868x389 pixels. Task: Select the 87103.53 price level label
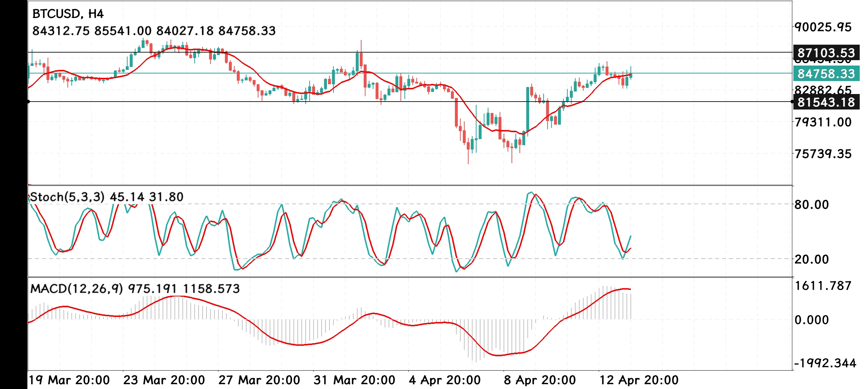pyautogui.click(x=826, y=53)
